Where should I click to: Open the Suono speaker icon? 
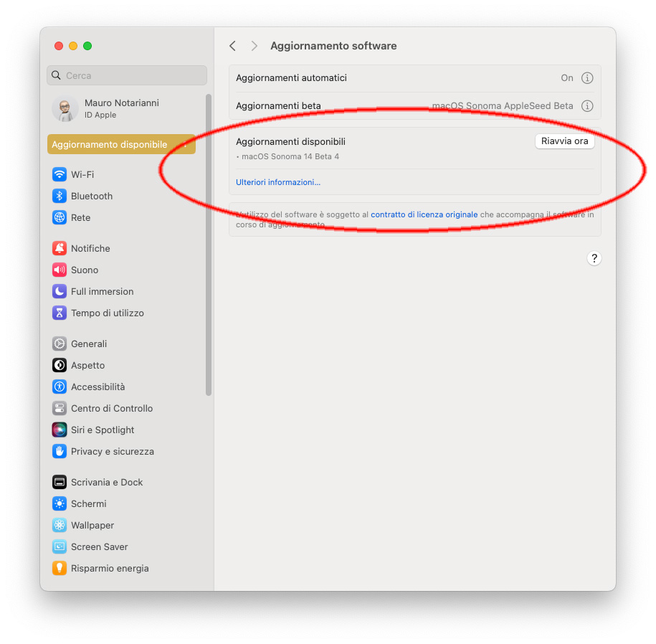pyautogui.click(x=60, y=270)
